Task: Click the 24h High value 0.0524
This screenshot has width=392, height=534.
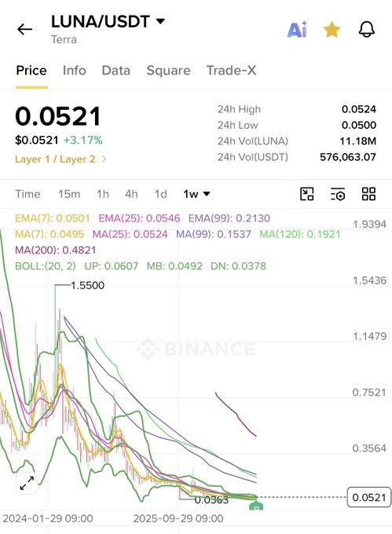Action: (359, 109)
